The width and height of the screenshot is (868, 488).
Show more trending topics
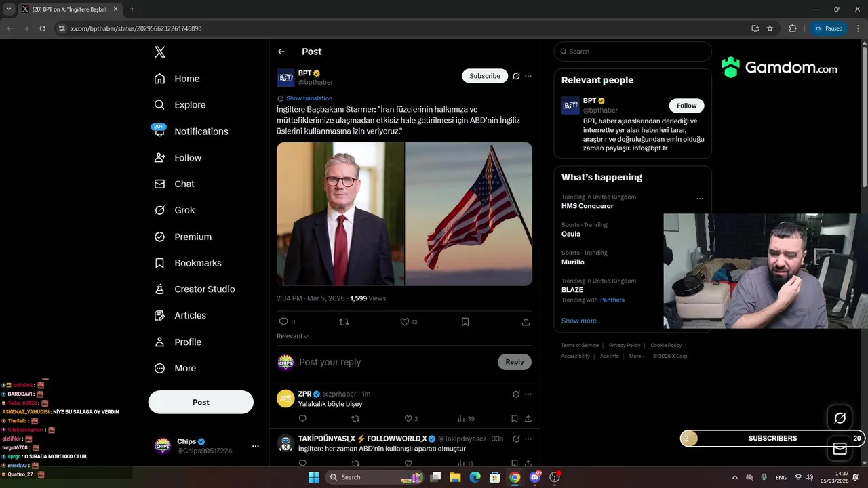point(579,321)
